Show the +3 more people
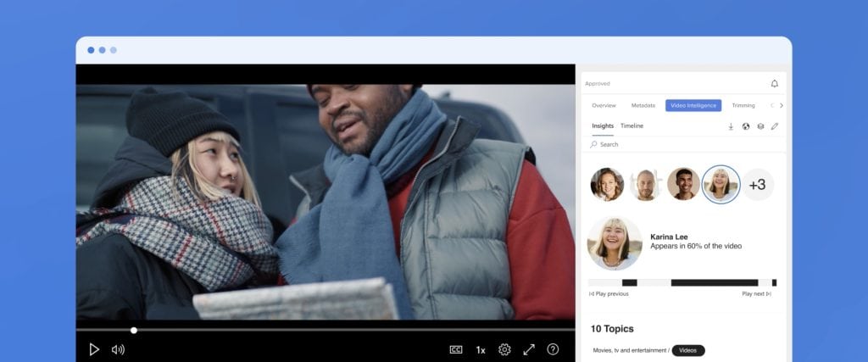868x362 pixels. [x=757, y=184]
